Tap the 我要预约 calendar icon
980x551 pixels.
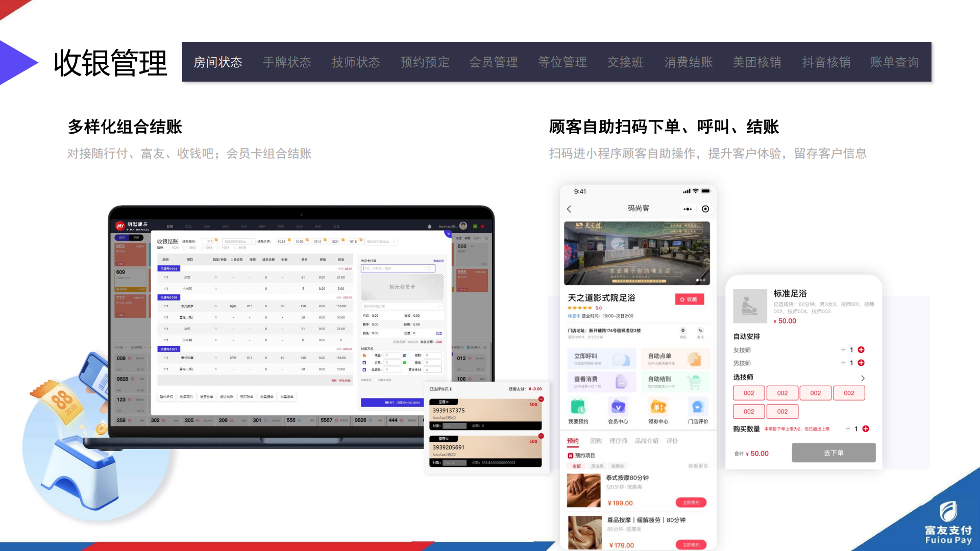tap(578, 407)
